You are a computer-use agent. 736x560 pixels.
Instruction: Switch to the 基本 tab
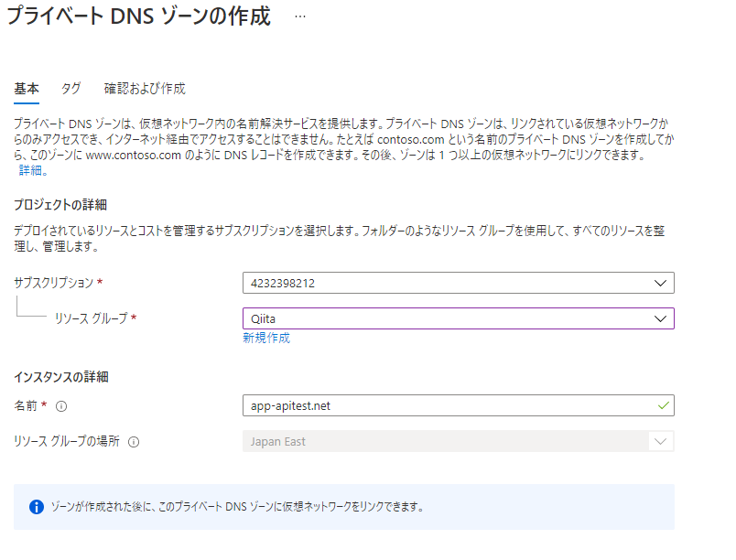point(27,89)
